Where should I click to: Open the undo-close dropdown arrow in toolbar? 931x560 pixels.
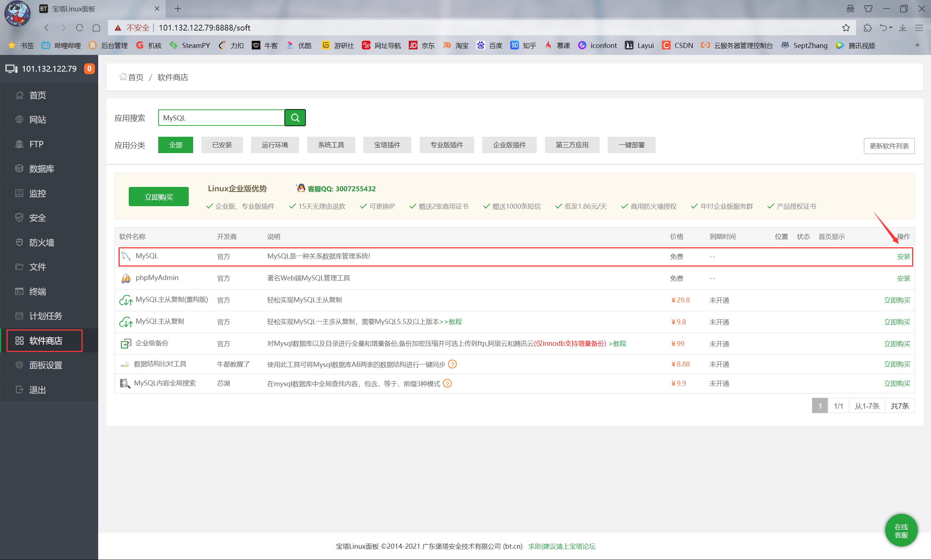(x=891, y=28)
